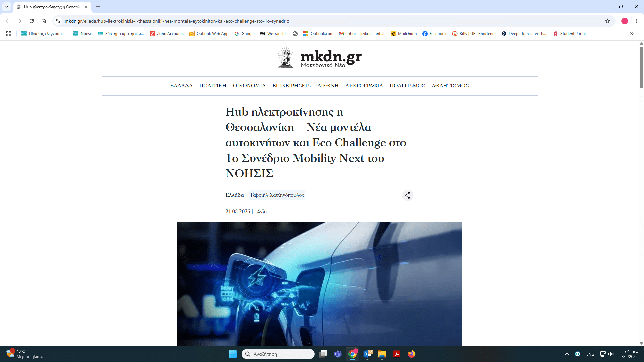Screen dimensions: 644x362
Task: Reload the page
Action: point(32,21)
